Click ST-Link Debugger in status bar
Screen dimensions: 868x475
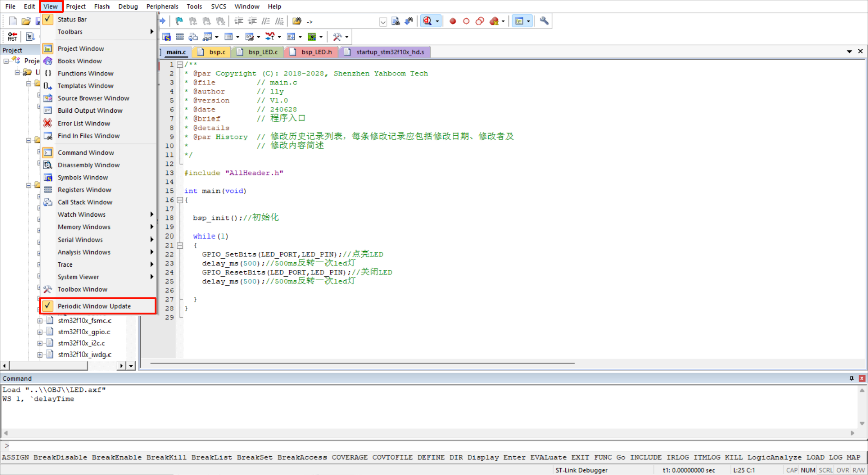point(581,470)
